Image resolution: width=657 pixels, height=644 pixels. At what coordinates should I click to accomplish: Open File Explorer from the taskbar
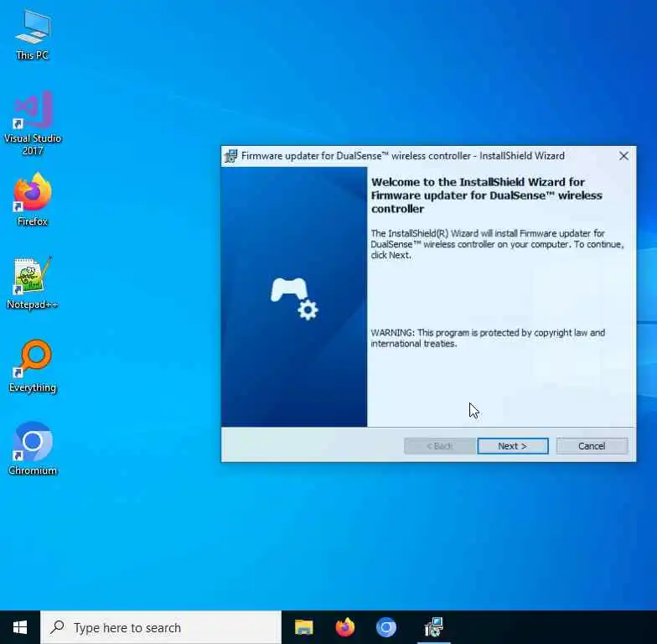tap(303, 627)
